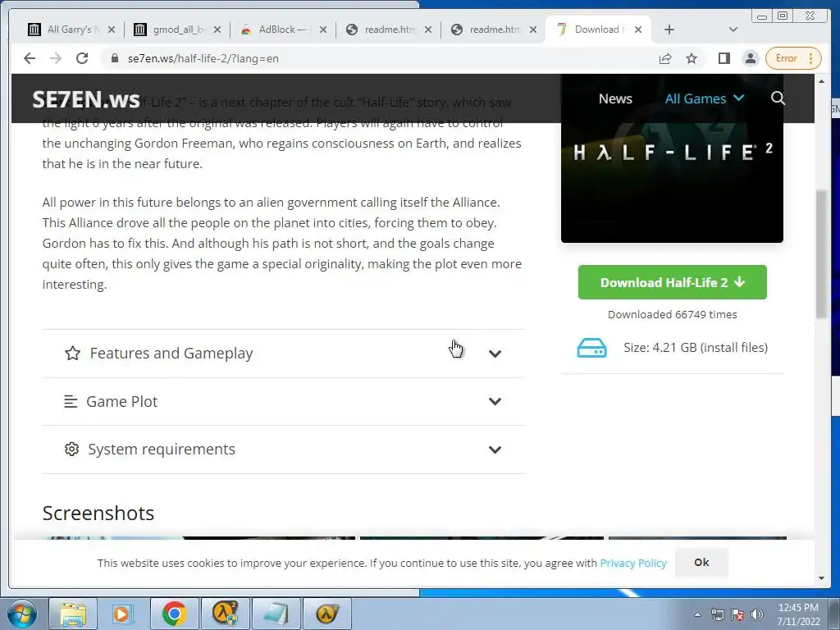The image size is (840, 630).
Task: Click the gear icon beside System requirements
Action: coord(72,449)
